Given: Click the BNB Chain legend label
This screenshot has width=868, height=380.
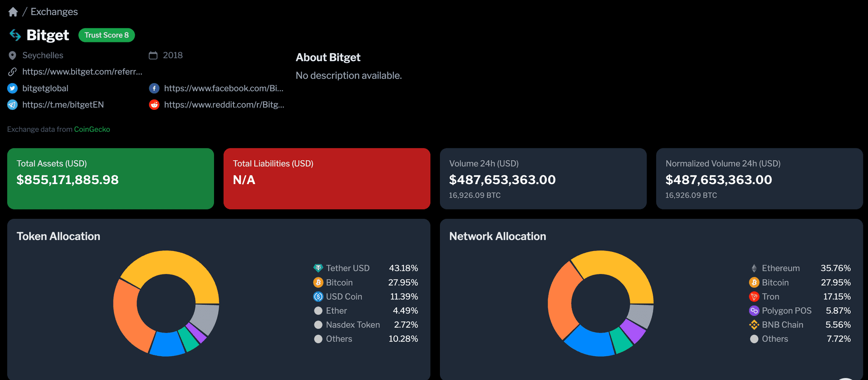Looking at the screenshot, I should point(782,325).
